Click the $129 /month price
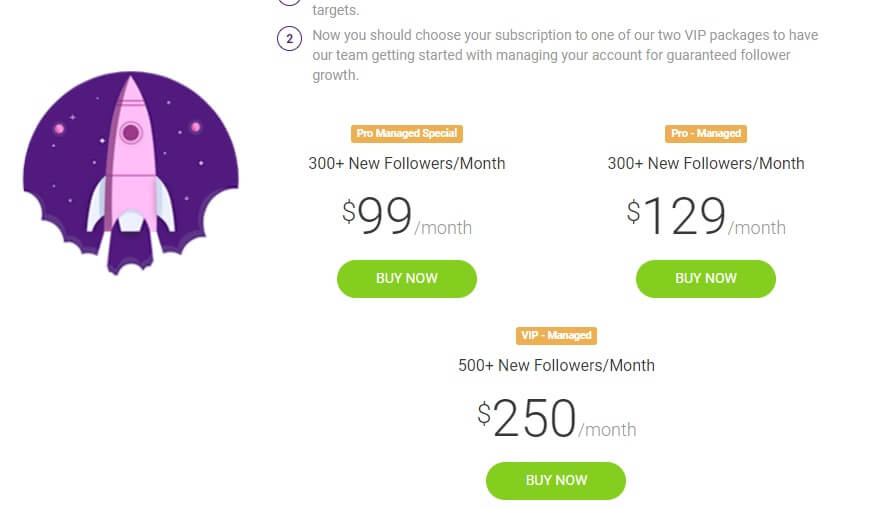The height and width of the screenshot is (509, 880). (x=706, y=217)
